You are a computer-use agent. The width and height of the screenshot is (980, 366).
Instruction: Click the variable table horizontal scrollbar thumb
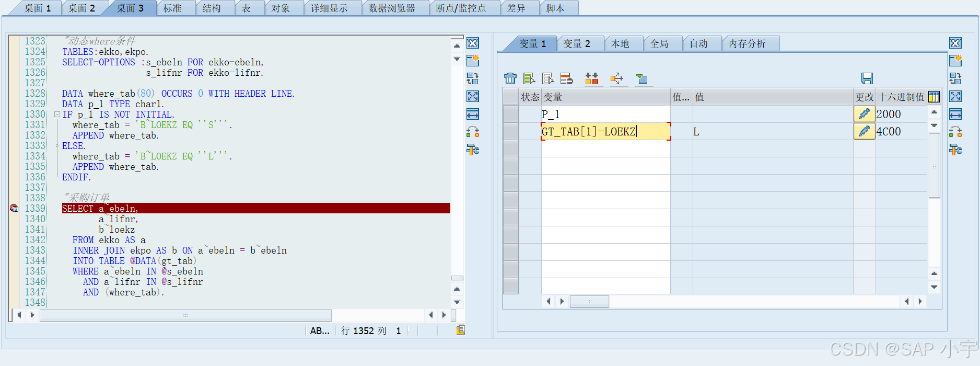(x=589, y=302)
